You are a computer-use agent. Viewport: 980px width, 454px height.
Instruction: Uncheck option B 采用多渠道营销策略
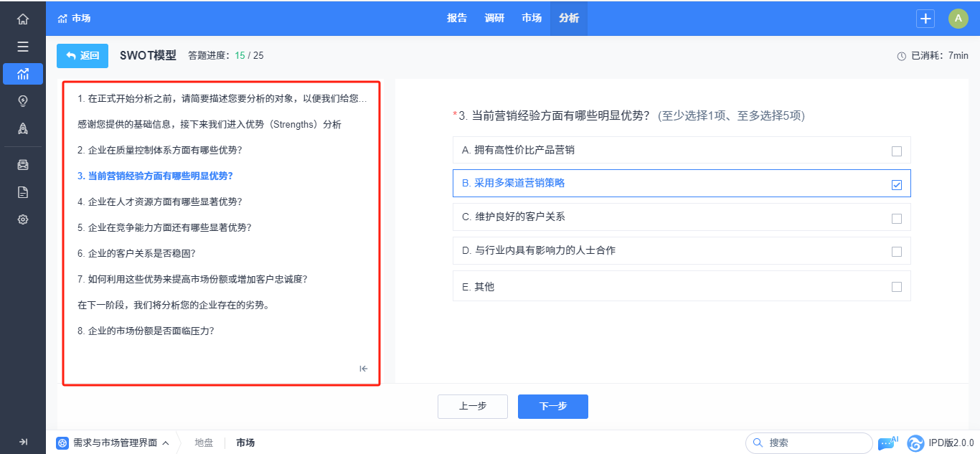click(x=897, y=185)
